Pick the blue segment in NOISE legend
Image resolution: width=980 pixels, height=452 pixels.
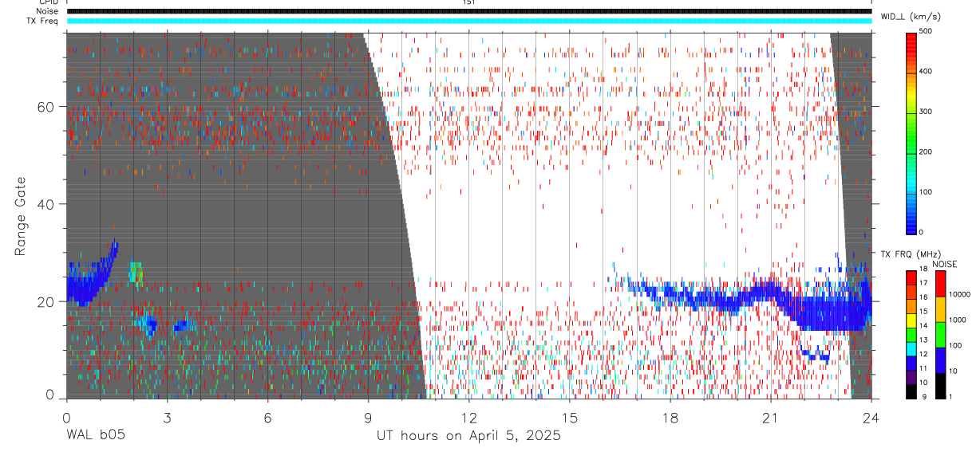(x=940, y=360)
